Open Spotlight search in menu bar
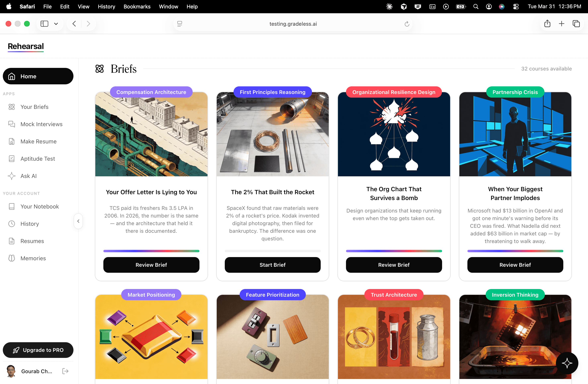The image size is (588, 384). pos(476,7)
